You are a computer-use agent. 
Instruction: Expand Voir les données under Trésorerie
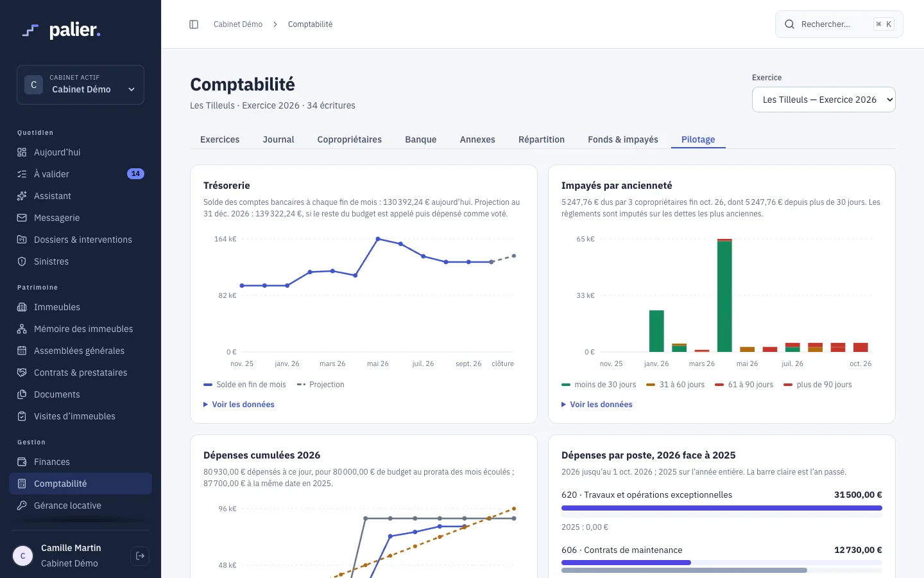[239, 405]
